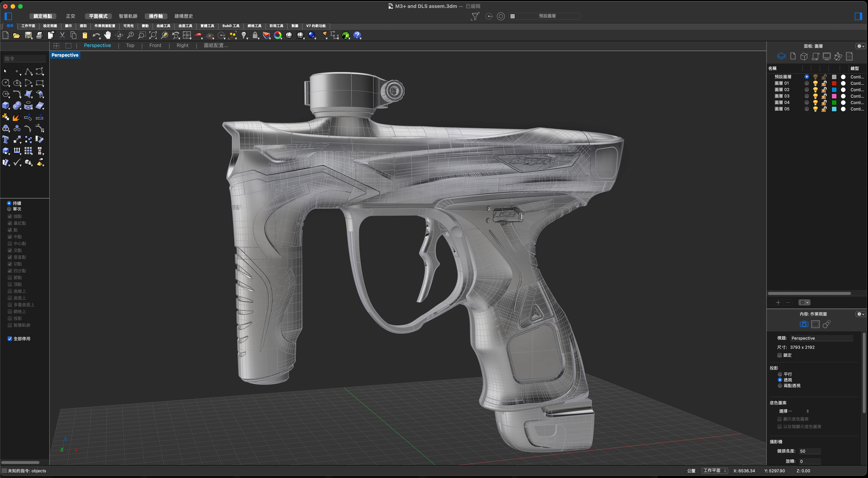Click the clipboard Paste icon
Screen dimensions: 868x478
point(85,35)
